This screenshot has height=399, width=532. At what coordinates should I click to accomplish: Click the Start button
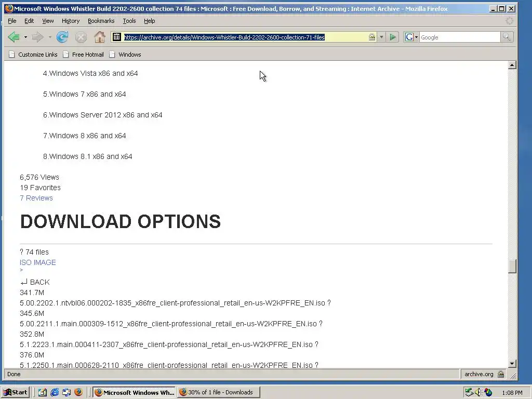pyautogui.click(x=16, y=392)
